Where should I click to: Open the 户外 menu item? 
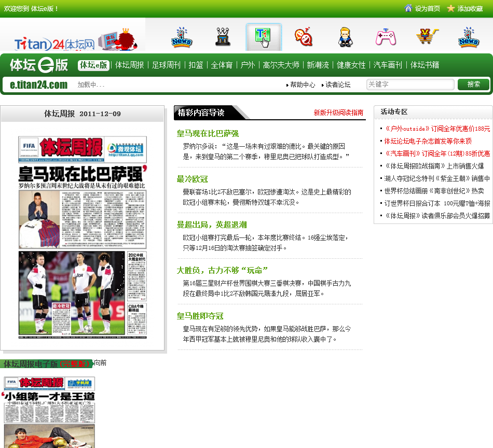tap(248, 65)
